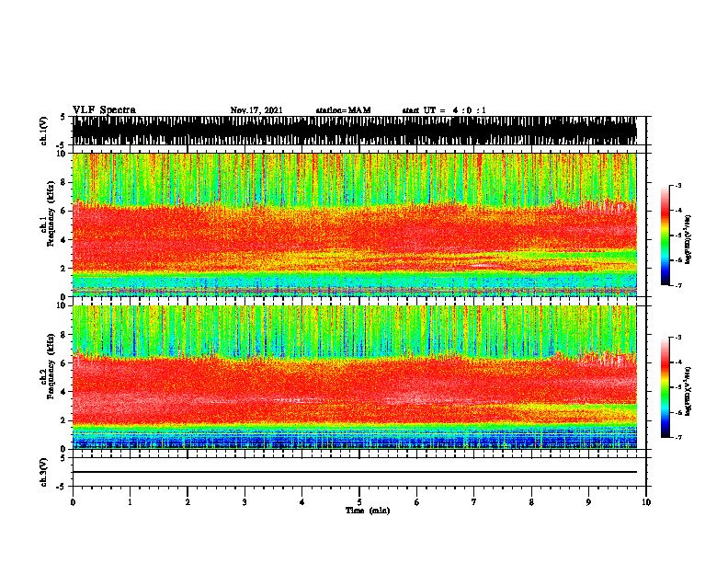
Task: Click the "ch.1(V)" axis label
Action: click(43, 131)
